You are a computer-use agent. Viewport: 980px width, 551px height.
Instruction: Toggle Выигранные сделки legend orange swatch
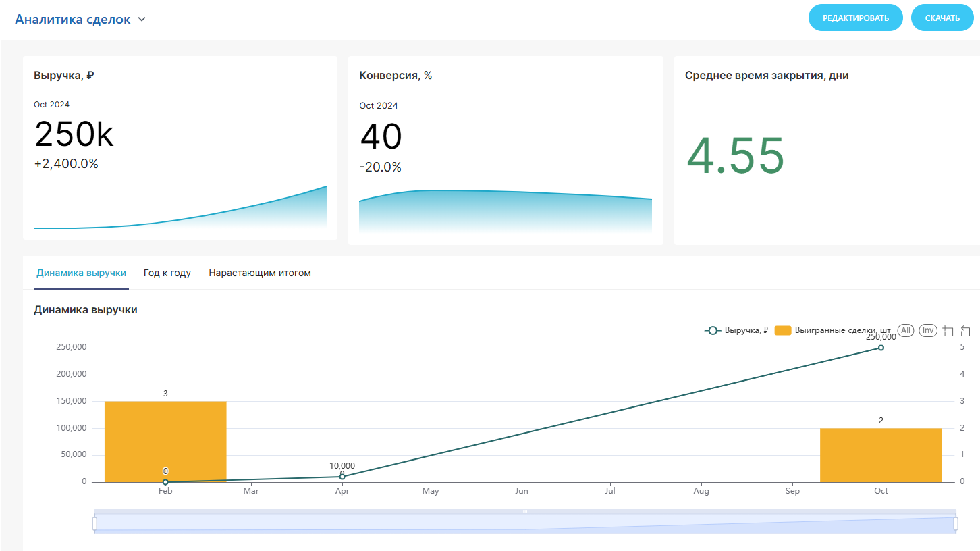pyautogui.click(x=783, y=331)
